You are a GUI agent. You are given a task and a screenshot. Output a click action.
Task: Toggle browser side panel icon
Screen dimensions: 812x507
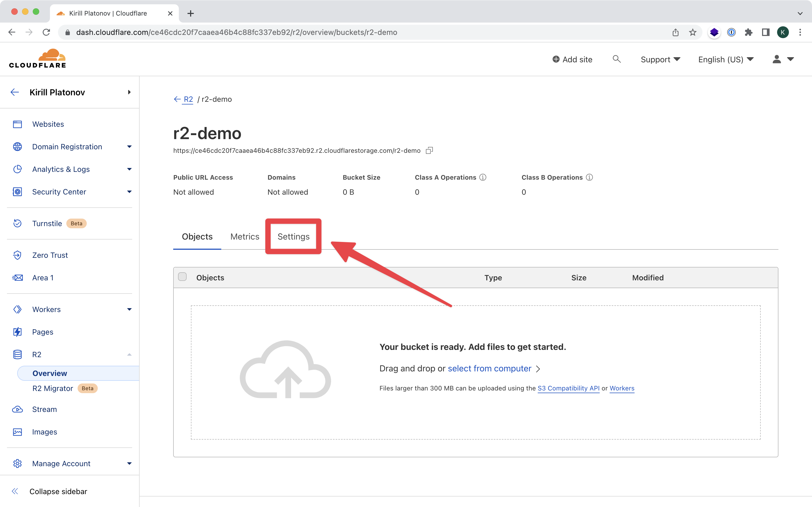766,32
